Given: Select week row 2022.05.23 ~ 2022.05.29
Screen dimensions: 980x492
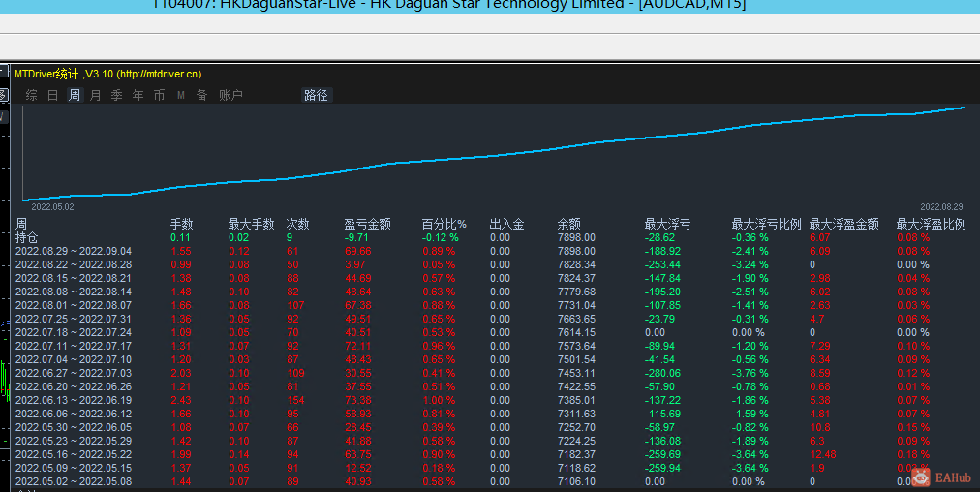Looking at the screenshot, I should click(x=74, y=441).
